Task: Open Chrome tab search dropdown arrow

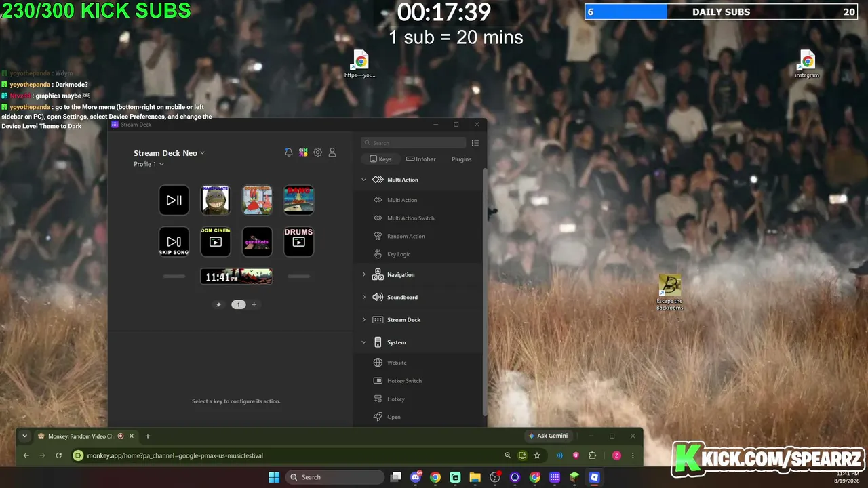Action: [25, 436]
